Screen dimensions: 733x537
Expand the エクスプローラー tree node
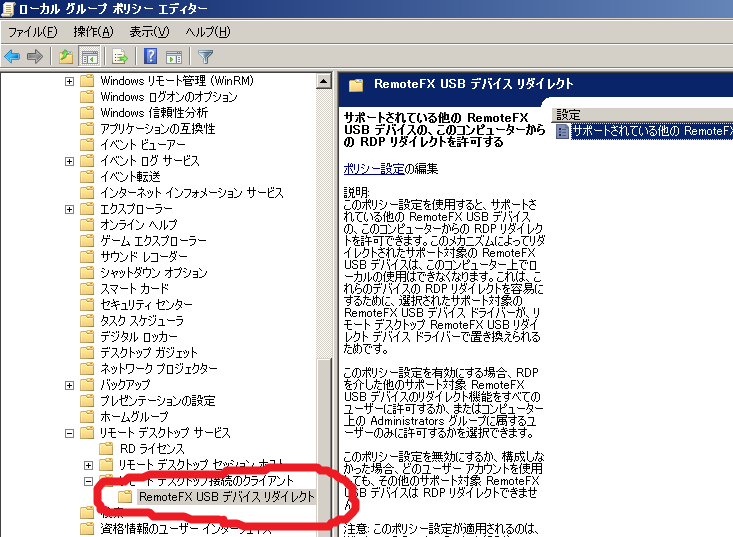coord(69,209)
